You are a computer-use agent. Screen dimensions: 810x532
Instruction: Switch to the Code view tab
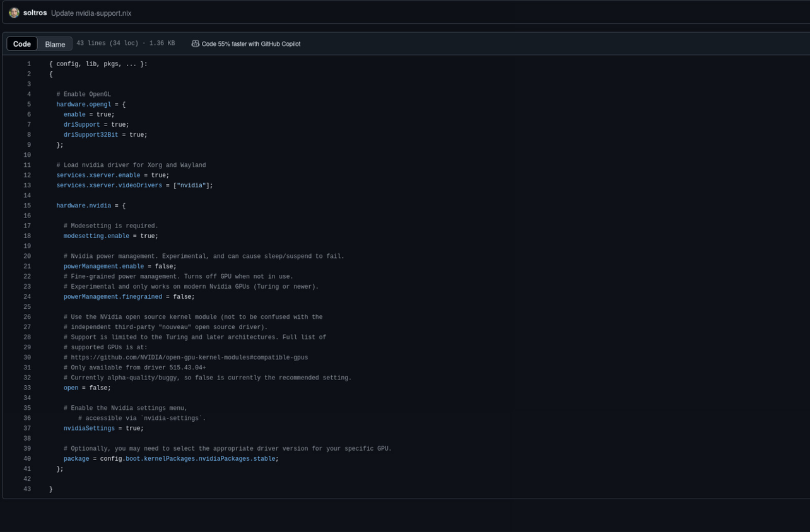(x=22, y=43)
